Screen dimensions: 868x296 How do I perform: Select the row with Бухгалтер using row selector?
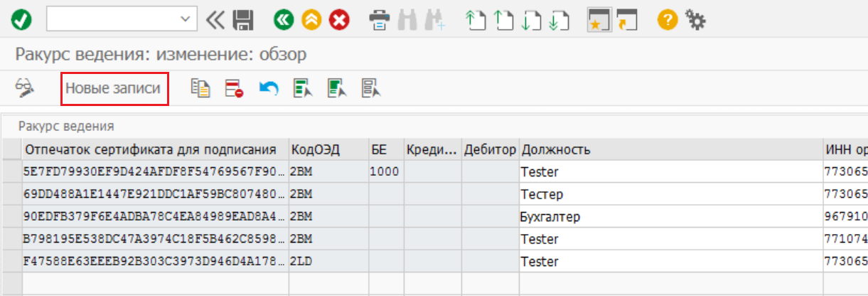[12, 216]
